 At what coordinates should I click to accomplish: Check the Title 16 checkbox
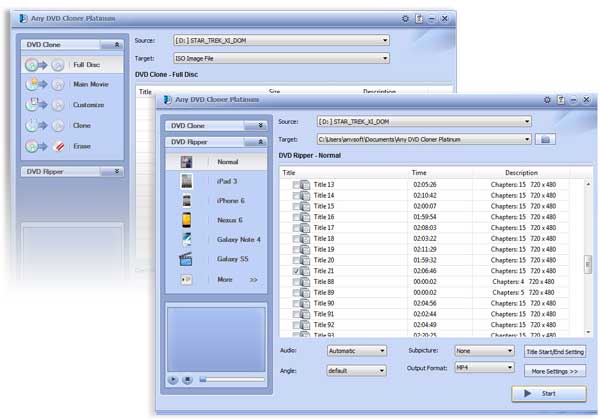(x=296, y=217)
